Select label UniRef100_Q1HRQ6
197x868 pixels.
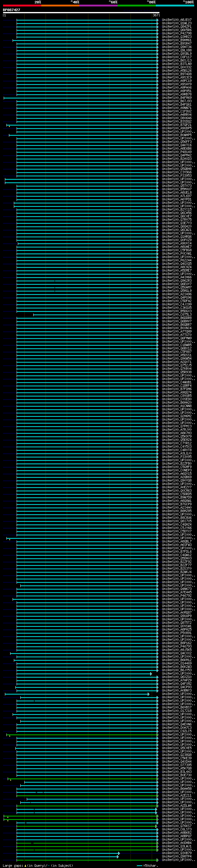(177, 236)
